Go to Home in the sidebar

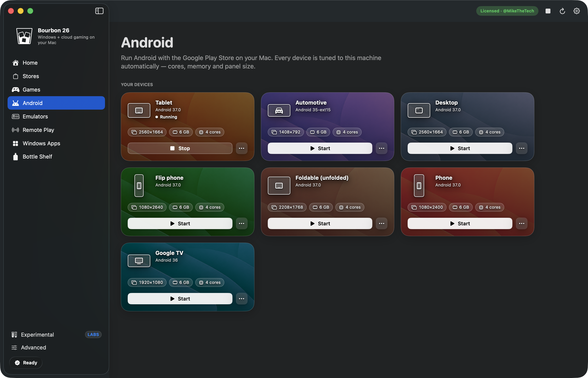[x=56, y=63]
